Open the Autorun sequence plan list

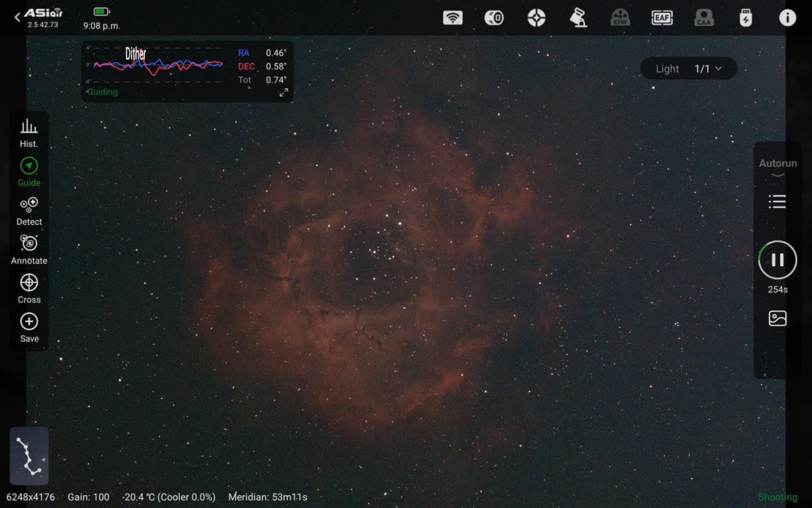click(x=777, y=201)
